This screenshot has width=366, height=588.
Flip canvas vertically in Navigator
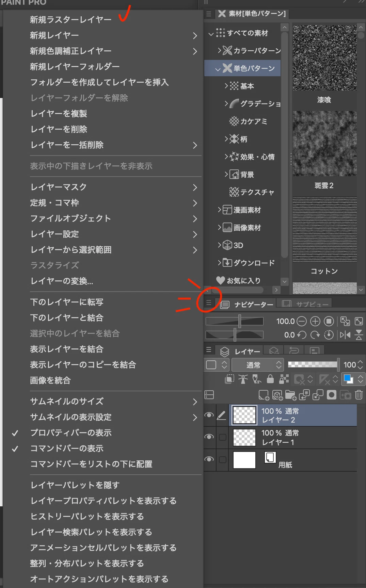pyautogui.click(x=359, y=335)
